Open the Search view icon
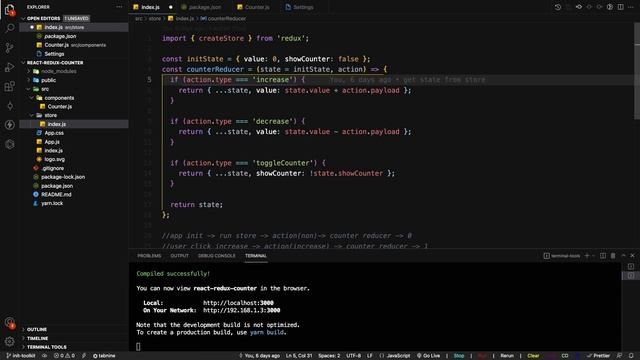 pos(9,28)
